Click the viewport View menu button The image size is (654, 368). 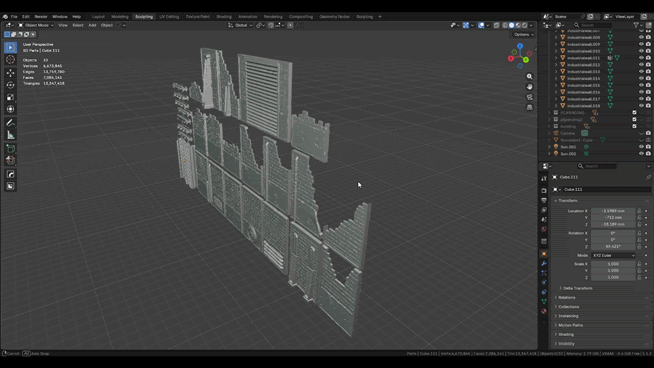point(63,25)
